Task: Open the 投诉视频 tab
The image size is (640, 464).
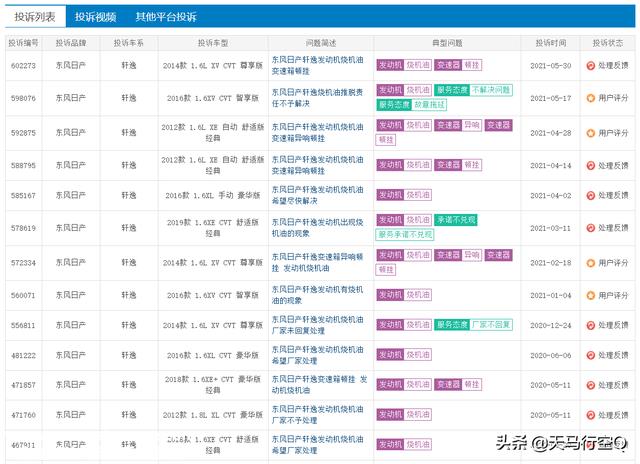Action: pos(96,17)
